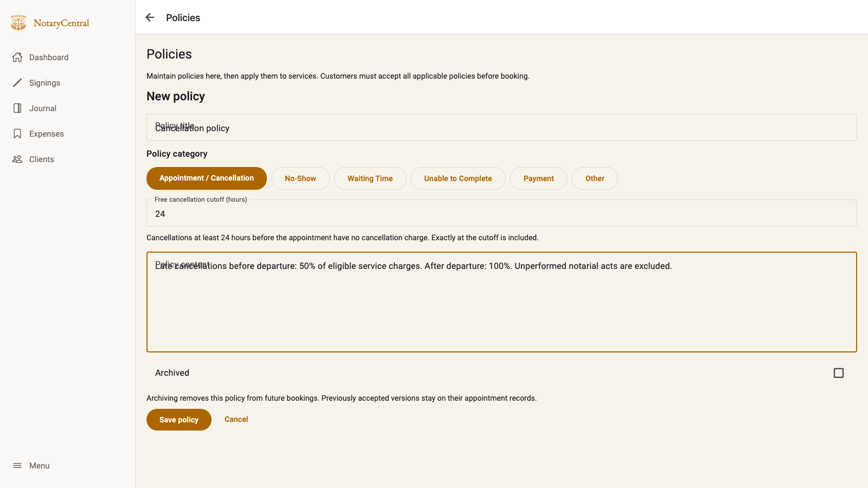Image resolution: width=868 pixels, height=488 pixels.
Task: Expand the Menu label at sidebar bottom
Action: (40, 466)
